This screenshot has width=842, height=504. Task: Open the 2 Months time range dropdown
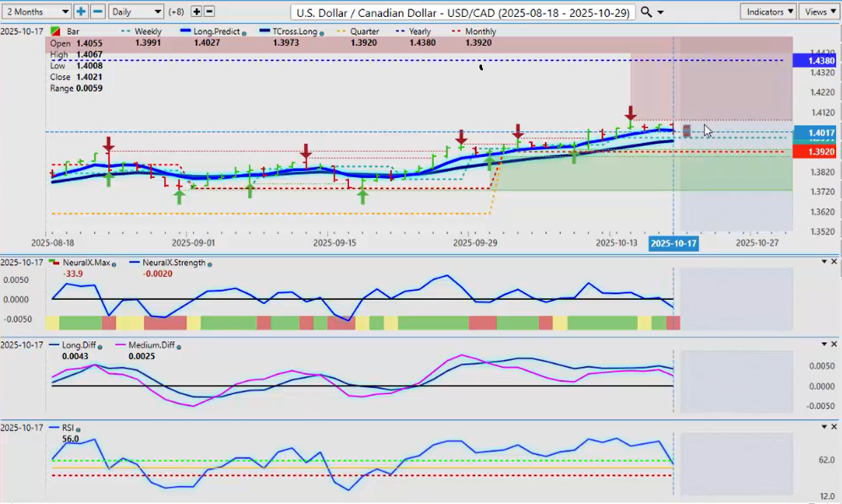(36, 12)
